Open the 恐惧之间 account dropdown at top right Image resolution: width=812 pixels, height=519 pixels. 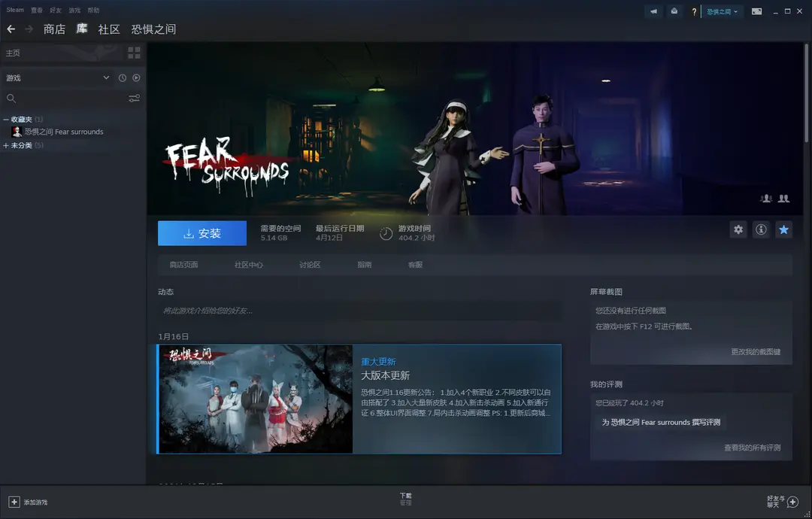point(722,11)
